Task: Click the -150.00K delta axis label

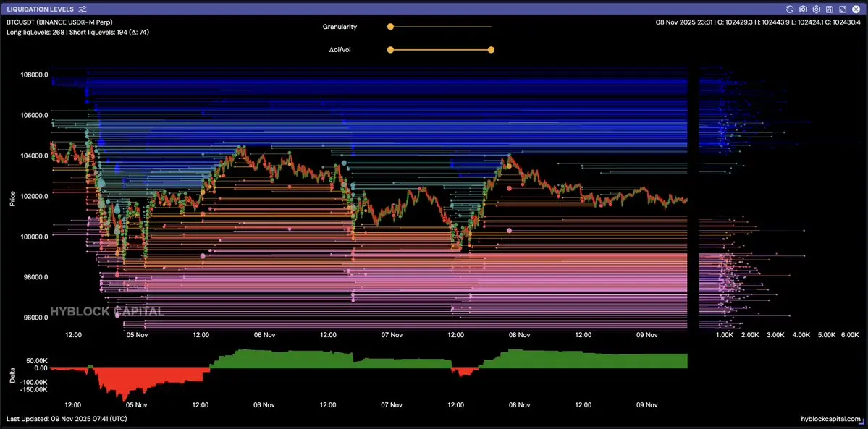Action: click(x=35, y=389)
